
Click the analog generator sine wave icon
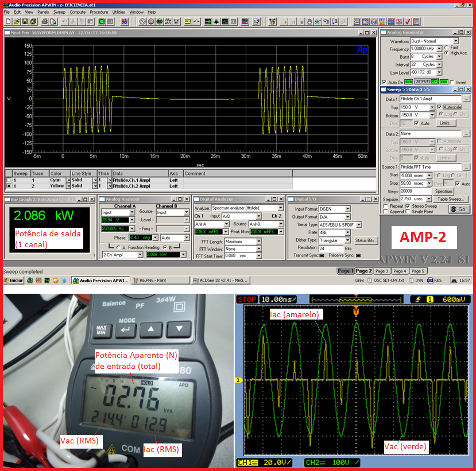(x=142, y=21)
